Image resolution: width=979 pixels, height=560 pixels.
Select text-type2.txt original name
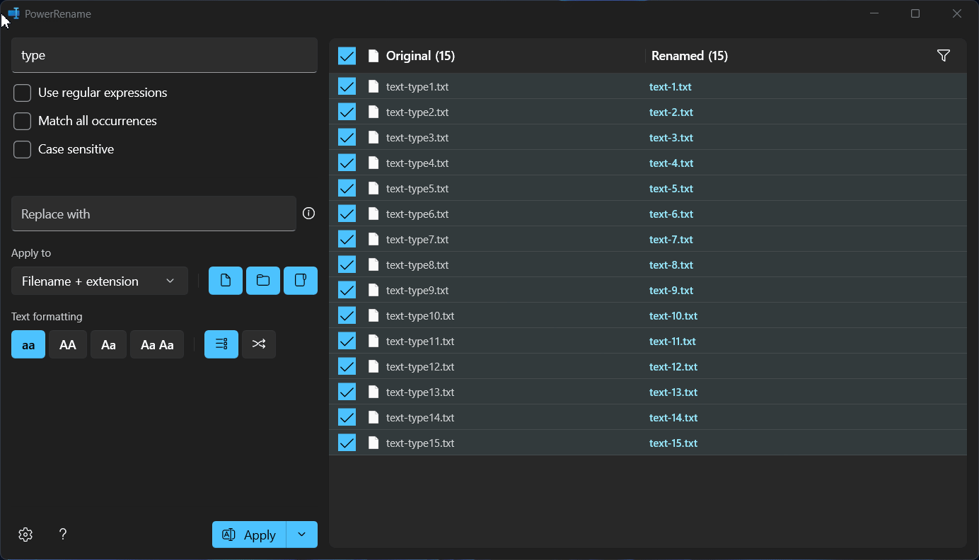[x=417, y=112]
